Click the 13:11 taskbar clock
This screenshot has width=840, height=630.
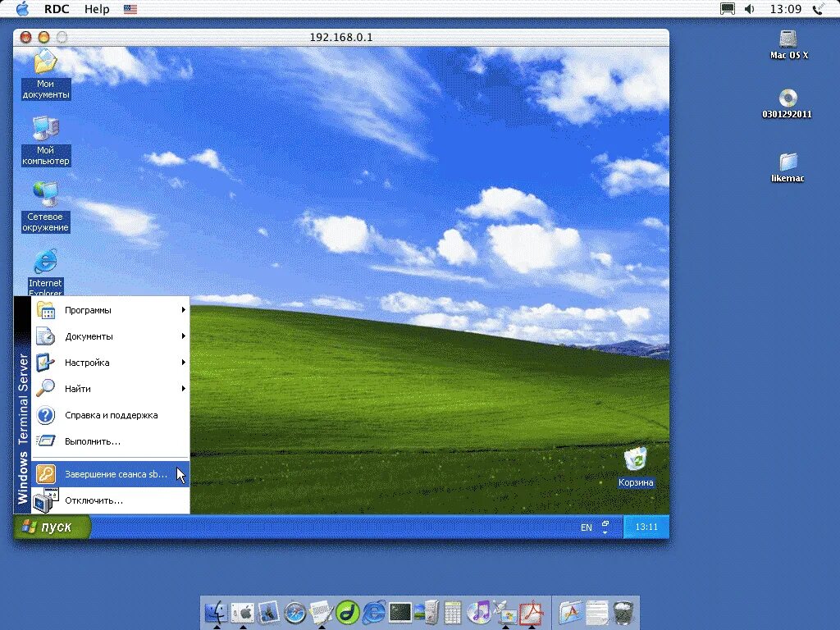(x=646, y=527)
